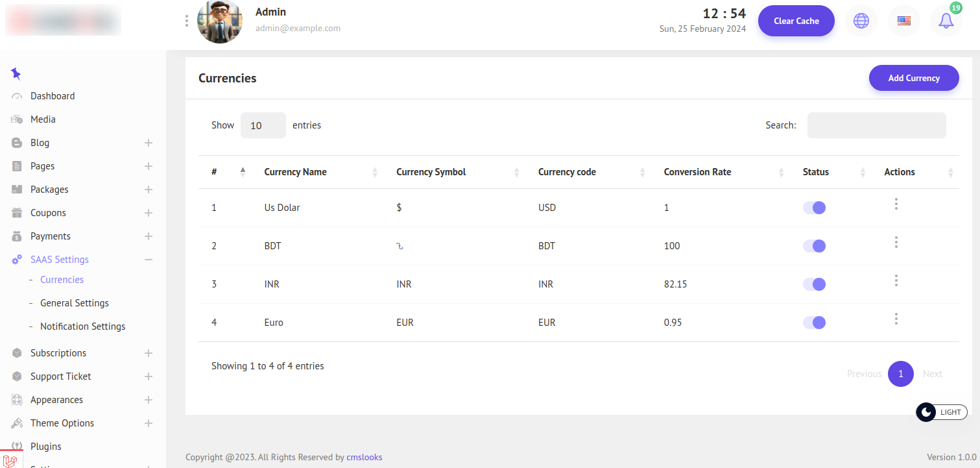Toggle the light/dark theme switch
Image resolution: width=980 pixels, height=468 pixels.
pyautogui.click(x=941, y=412)
